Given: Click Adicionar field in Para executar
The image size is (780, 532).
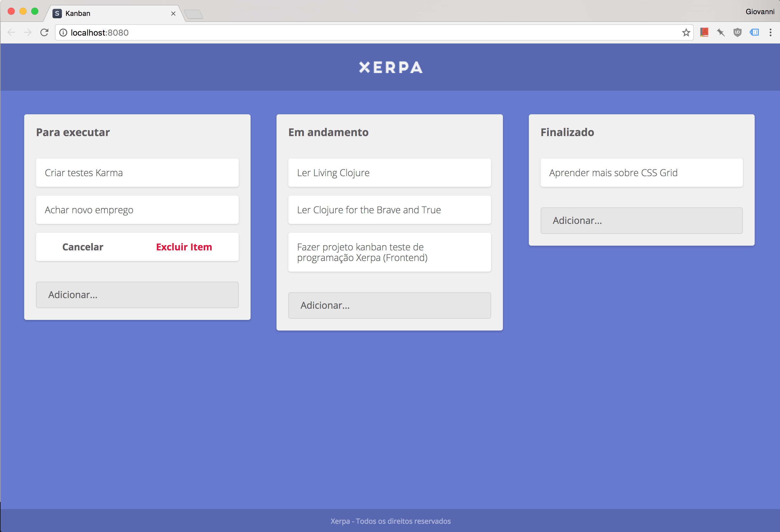Looking at the screenshot, I should coord(137,295).
